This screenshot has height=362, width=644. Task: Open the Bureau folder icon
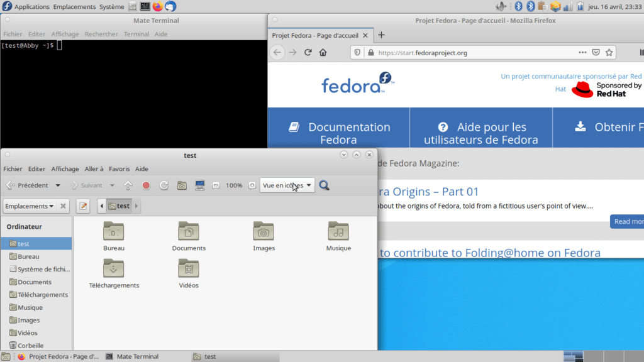point(114,236)
